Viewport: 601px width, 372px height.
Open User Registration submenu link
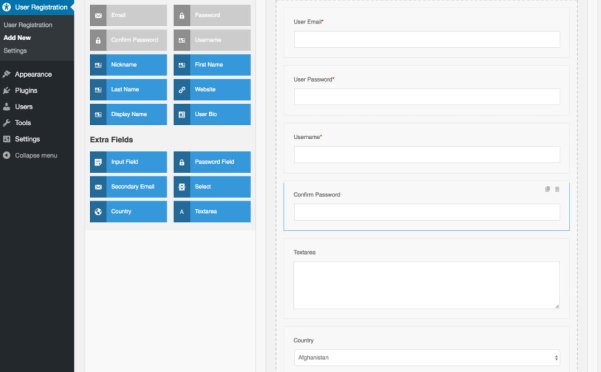click(28, 25)
